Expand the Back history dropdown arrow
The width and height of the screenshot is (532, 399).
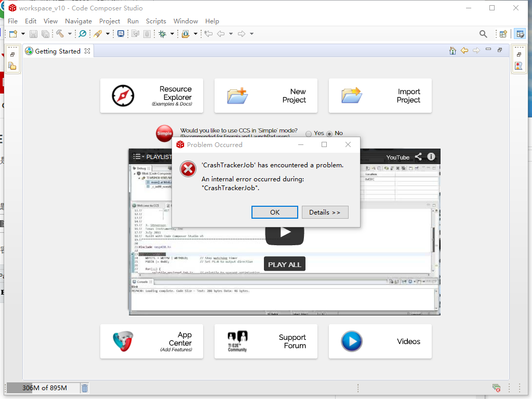[x=231, y=34]
